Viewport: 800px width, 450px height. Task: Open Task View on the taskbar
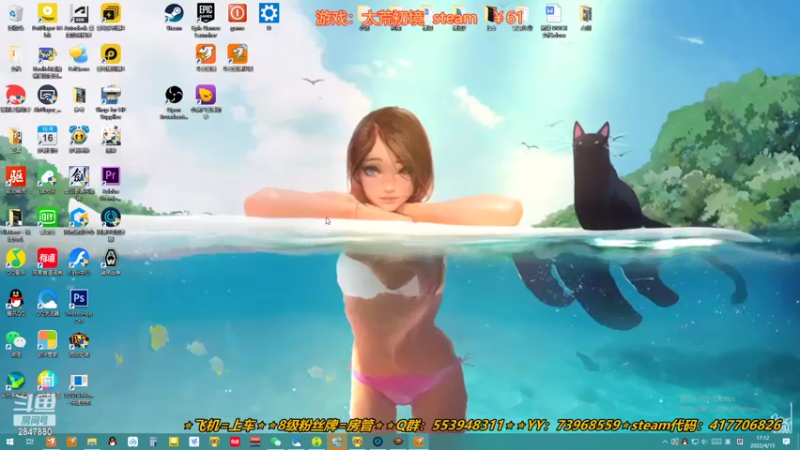tap(30, 442)
